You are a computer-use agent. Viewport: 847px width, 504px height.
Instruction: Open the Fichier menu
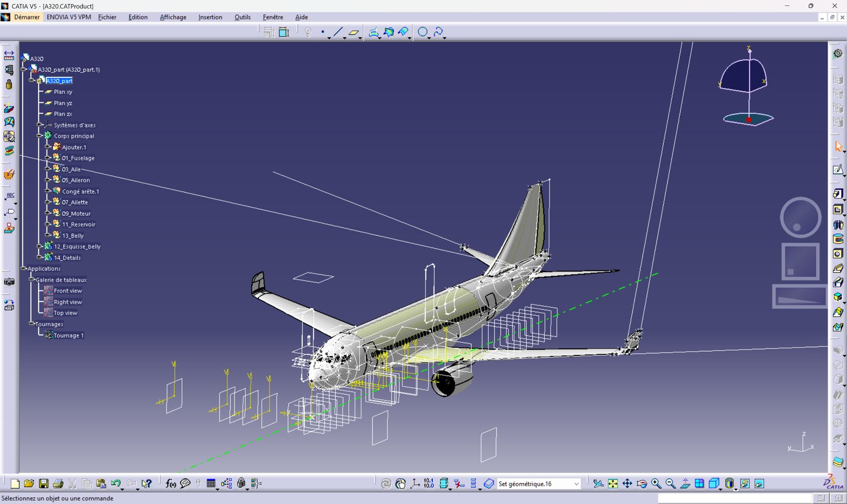(107, 17)
